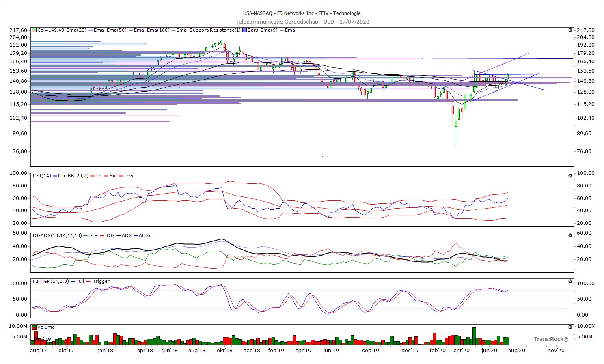Image resolution: width=604 pixels, height=364 pixels.
Task: Click the jun'18 date label
Action: coord(170,351)
